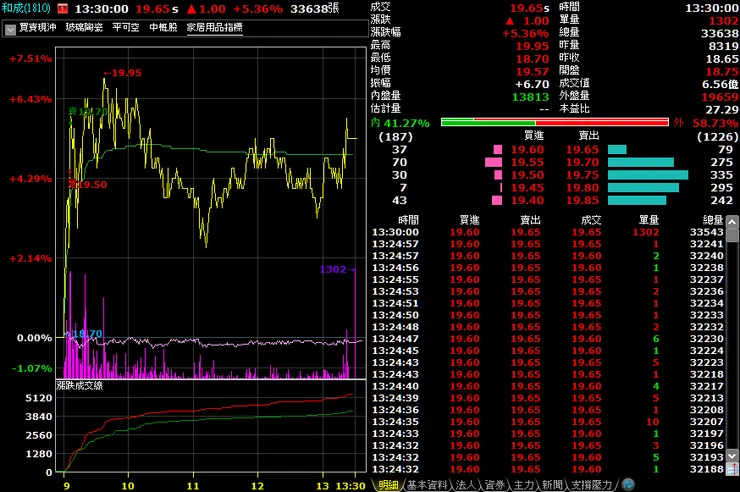Image resolution: width=740 pixels, height=492 pixels.
Task: Click the bid price 19.60 in order book
Action: tap(528, 150)
